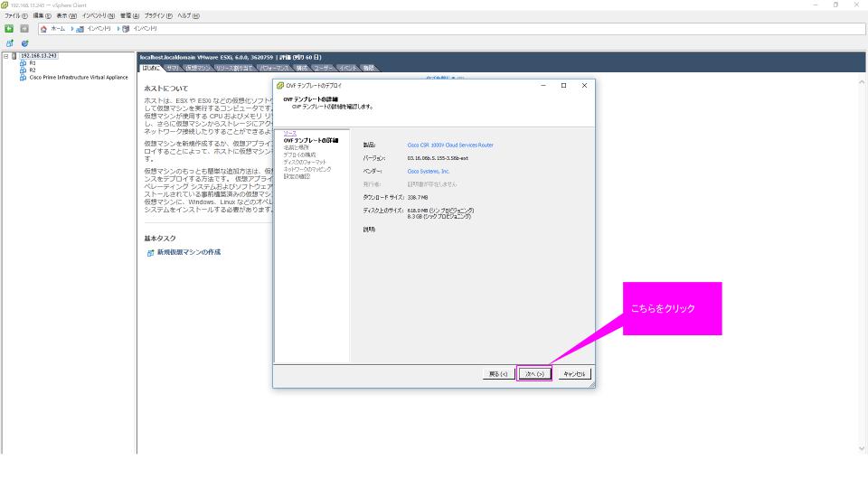Switch to the サマリ tab
The height and width of the screenshot is (488, 868).
pyautogui.click(x=173, y=68)
